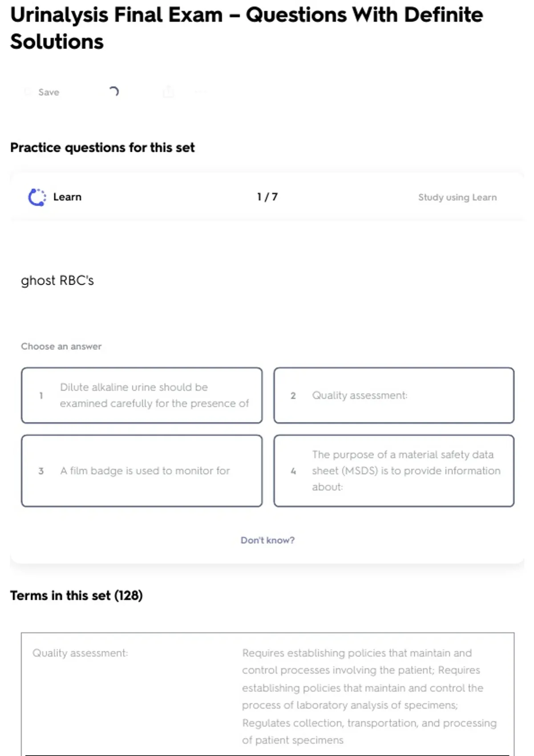The width and height of the screenshot is (534, 756).
Task: Open the three-dot more options menu
Action: (x=200, y=92)
